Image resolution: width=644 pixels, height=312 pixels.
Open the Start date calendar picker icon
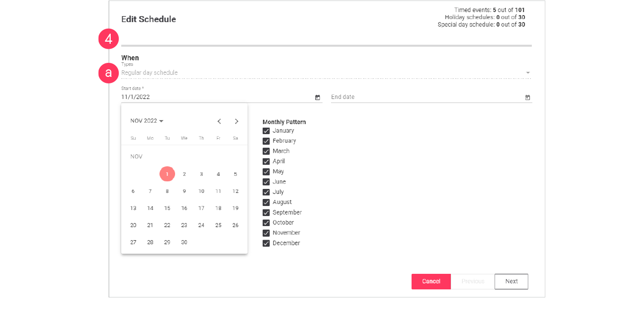point(317,97)
